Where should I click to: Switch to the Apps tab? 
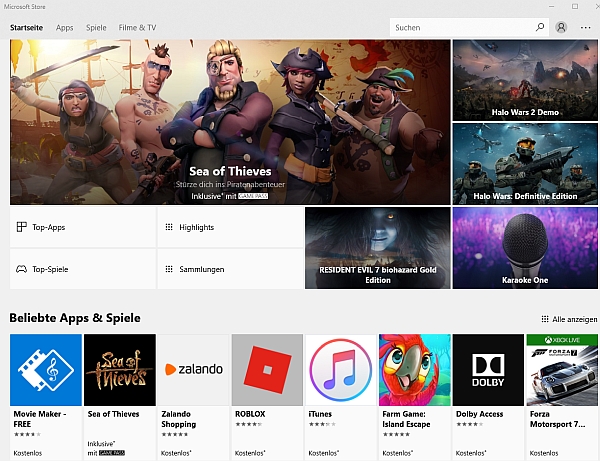click(x=64, y=28)
